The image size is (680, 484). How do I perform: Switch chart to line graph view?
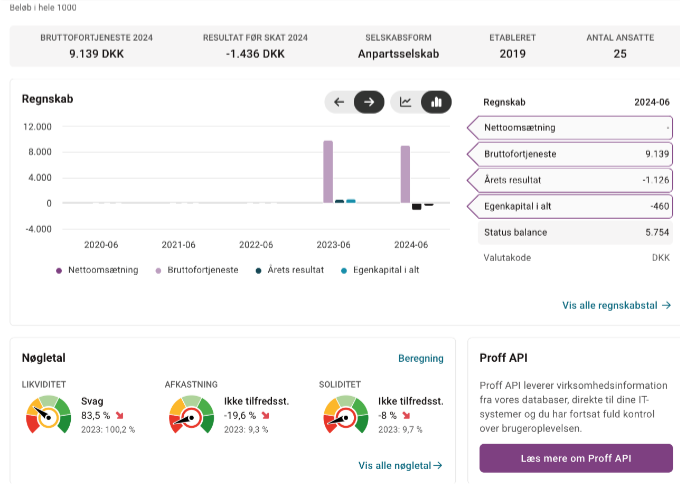click(406, 102)
